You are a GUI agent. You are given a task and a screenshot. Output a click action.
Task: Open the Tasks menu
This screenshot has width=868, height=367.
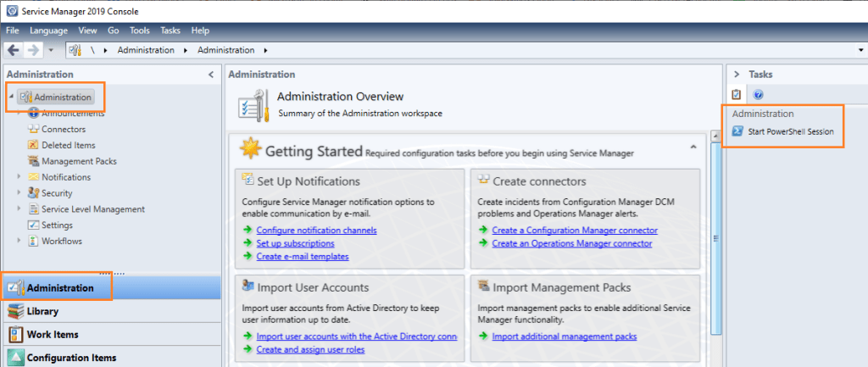point(170,31)
